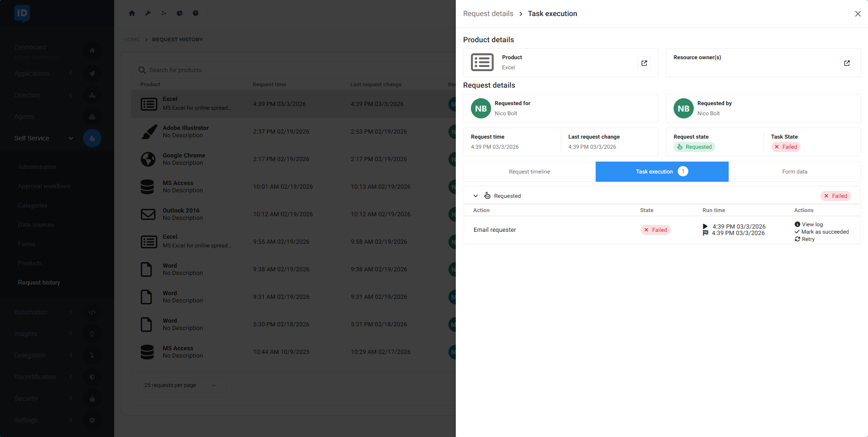This screenshot has width=868, height=437.
Task: Expand the Automation sidebar section
Action: click(x=71, y=312)
